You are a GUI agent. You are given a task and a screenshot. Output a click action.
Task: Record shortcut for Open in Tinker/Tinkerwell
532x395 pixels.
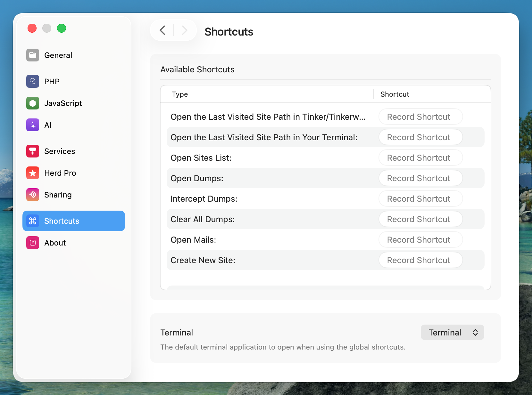click(420, 117)
